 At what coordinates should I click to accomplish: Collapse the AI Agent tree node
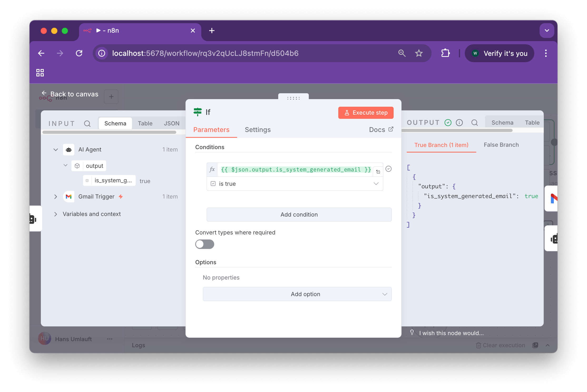point(56,150)
